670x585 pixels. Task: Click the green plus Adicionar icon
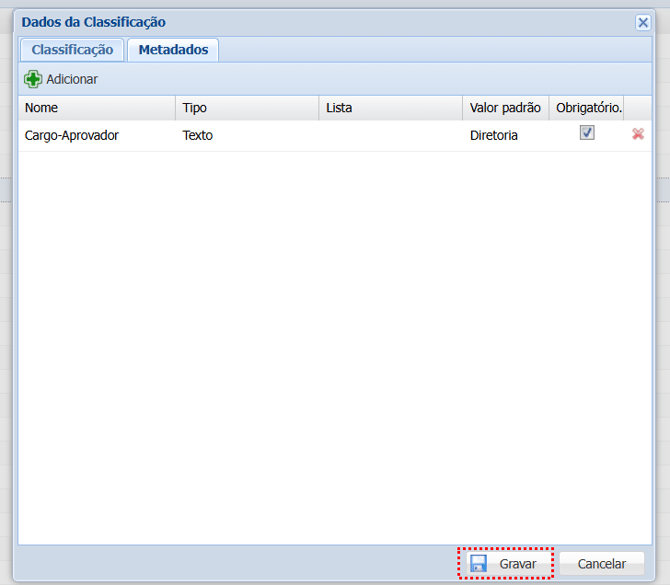(x=33, y=79)
